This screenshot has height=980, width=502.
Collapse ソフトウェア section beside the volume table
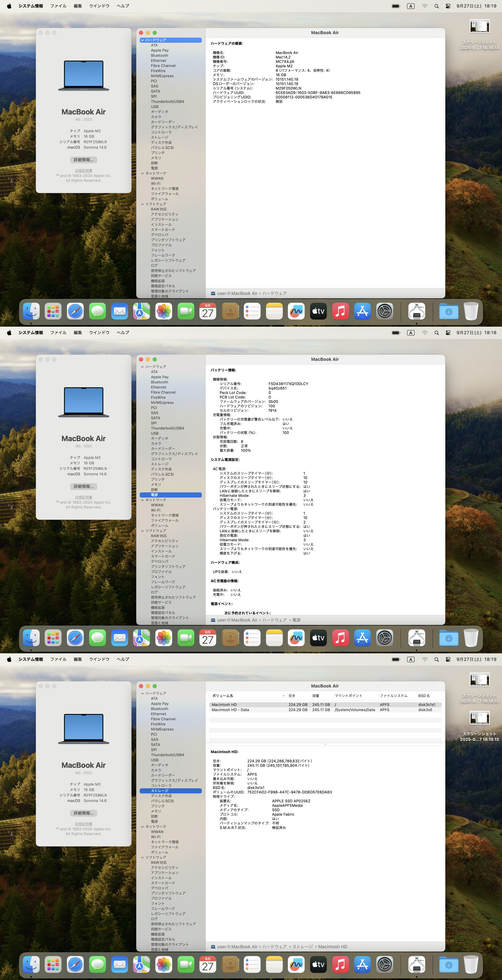143,857
